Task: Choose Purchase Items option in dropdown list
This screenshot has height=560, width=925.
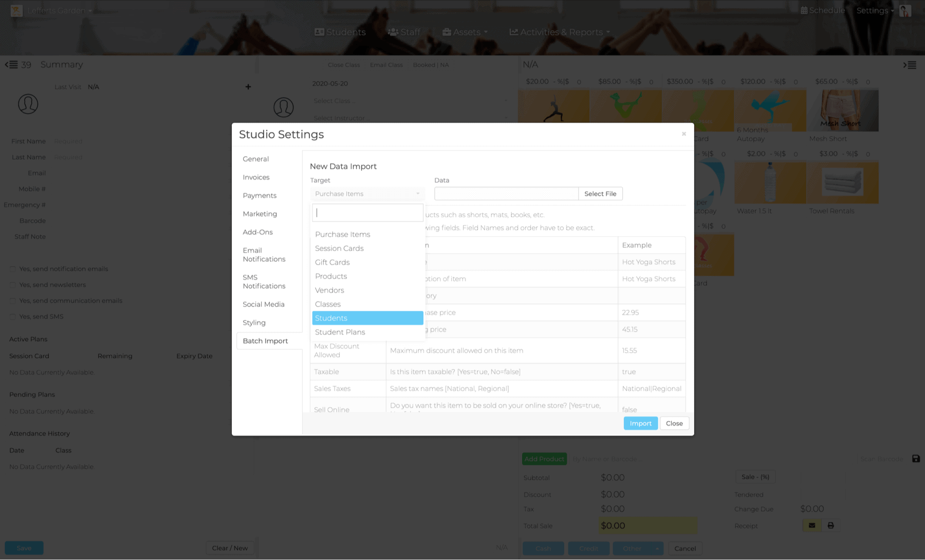Action: [367, 234]
